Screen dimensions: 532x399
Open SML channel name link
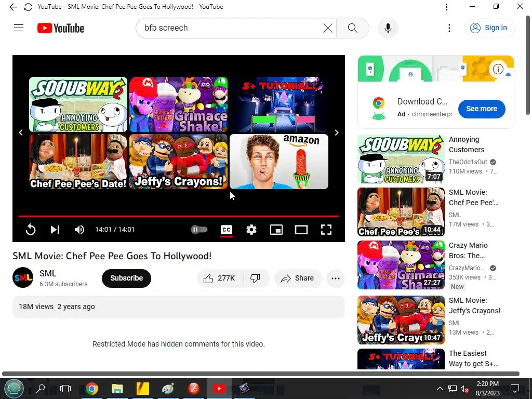48,273
